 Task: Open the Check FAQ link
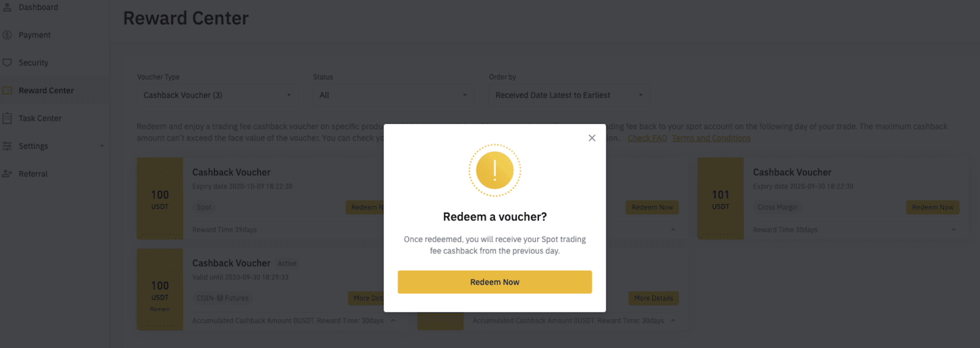coord(647,138)
